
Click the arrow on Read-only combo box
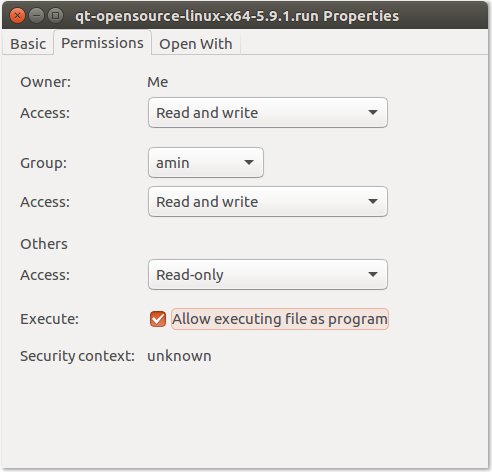[373, 275]
